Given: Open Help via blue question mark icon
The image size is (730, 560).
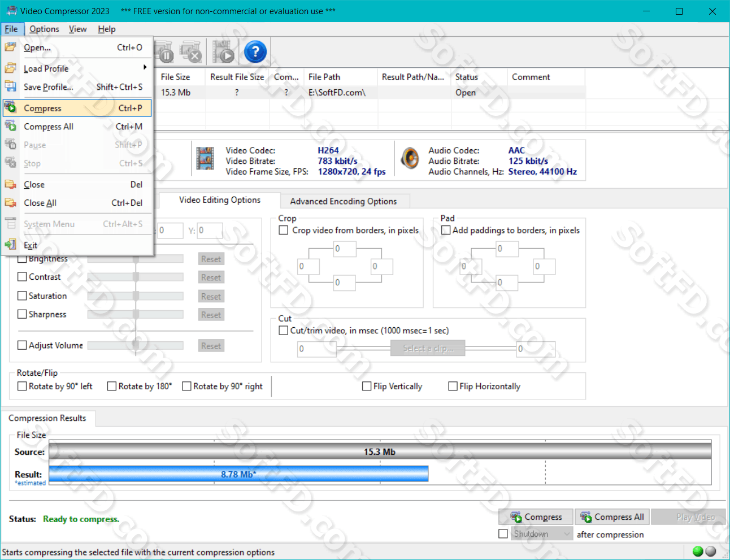Looking at the screenshot, I should (x=255, y=52).
